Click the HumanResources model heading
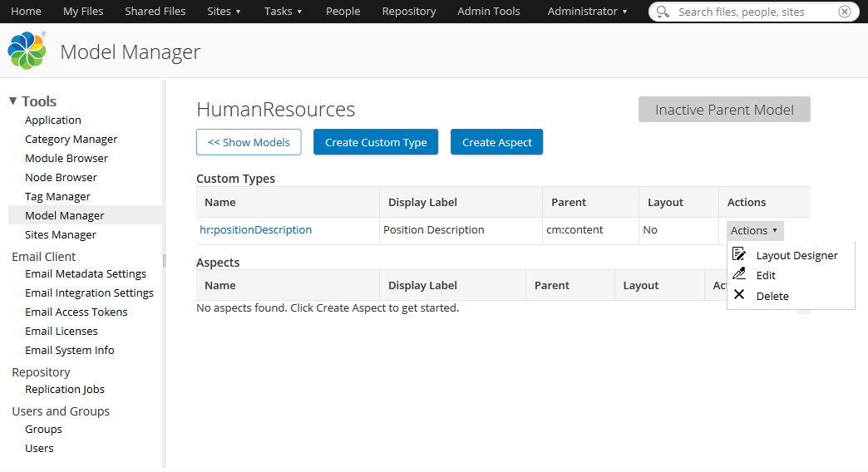Image resolution: width=868 pixels, height=472 pixels. coord(276,109)
